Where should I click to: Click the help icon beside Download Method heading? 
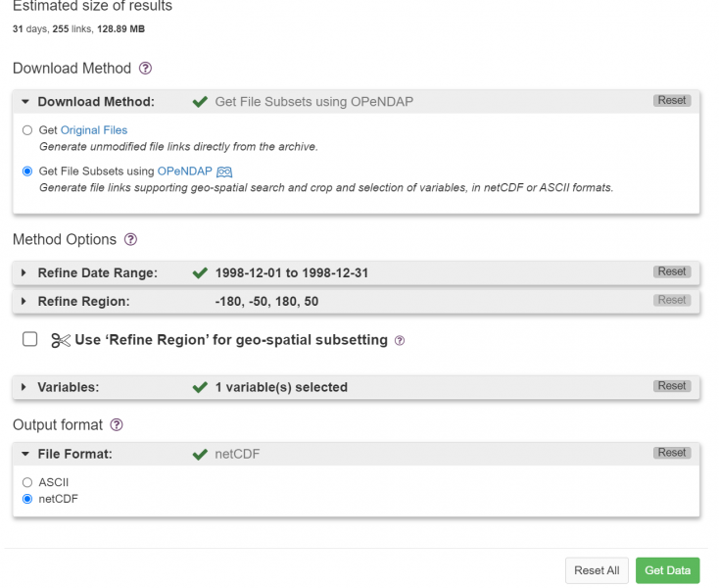[146, 69]
